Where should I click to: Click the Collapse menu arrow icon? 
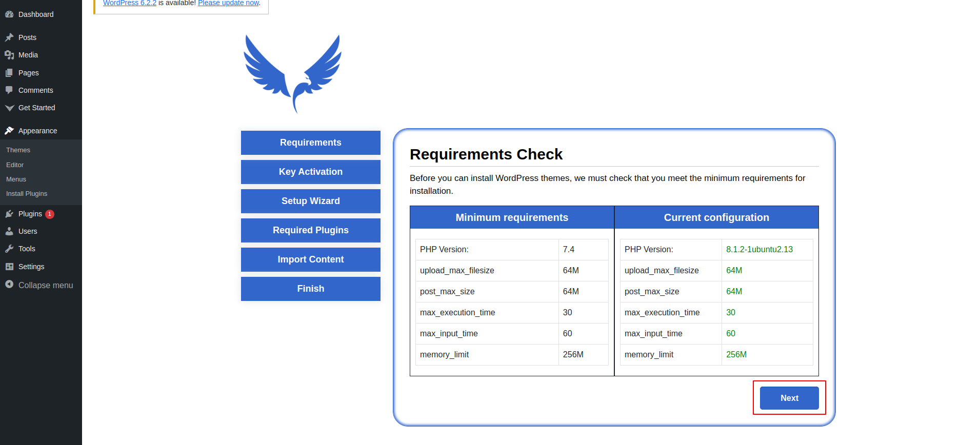pos(9,284)
